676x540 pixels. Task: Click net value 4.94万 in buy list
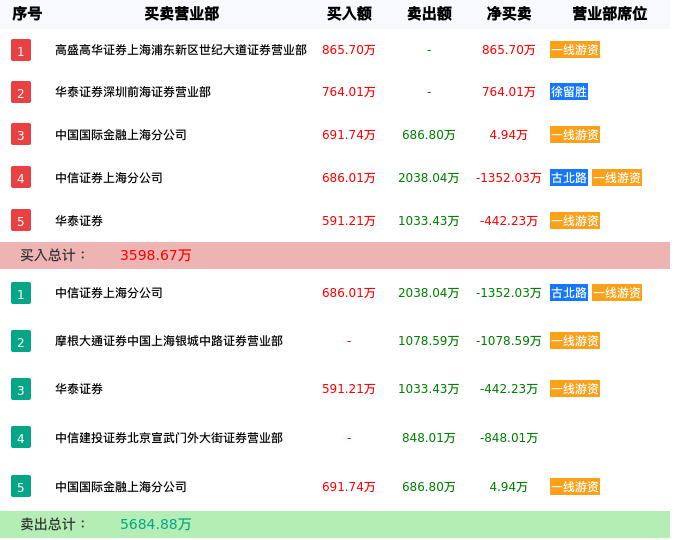pos(508,135)
